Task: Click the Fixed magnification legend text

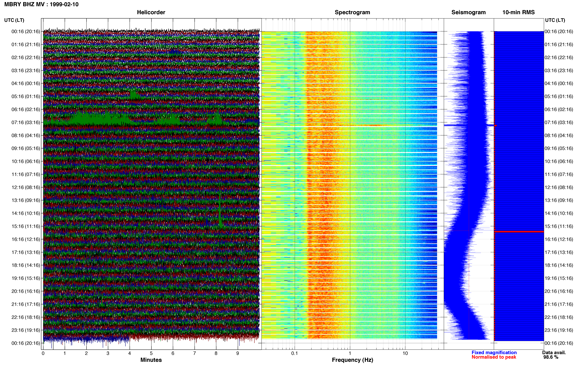Action: pyautogui.click(x=494, y=352)
